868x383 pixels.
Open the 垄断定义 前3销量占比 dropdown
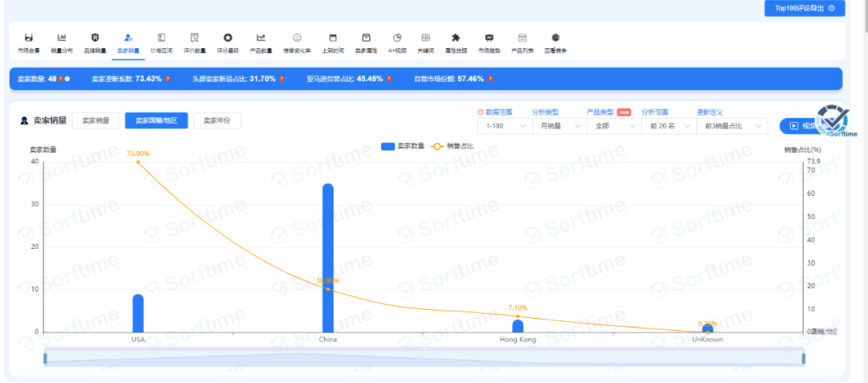click(732, 126)
